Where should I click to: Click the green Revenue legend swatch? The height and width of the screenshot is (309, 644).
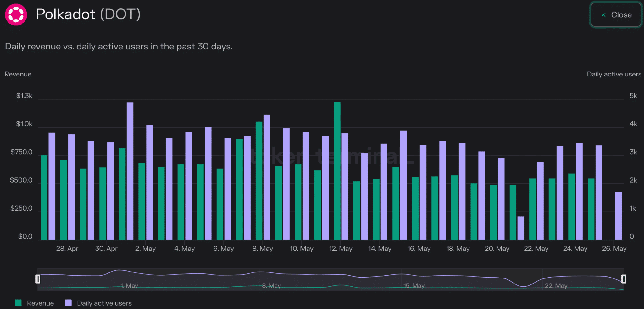point(18,303)
